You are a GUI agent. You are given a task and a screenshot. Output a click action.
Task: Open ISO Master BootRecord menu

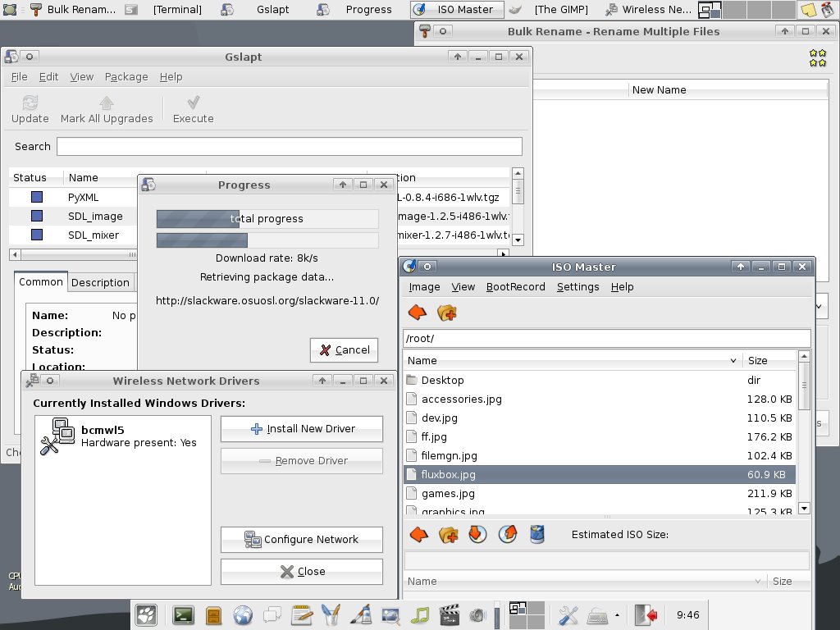(x=515, y=286)
